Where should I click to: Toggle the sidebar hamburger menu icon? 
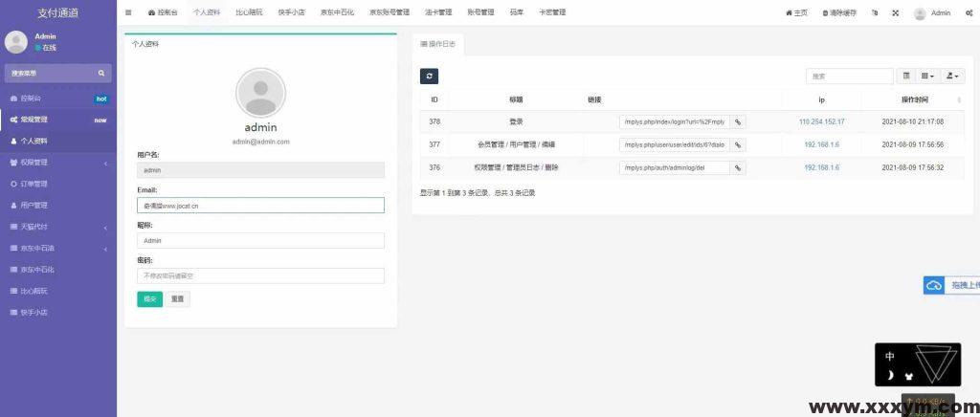[129, 12]
